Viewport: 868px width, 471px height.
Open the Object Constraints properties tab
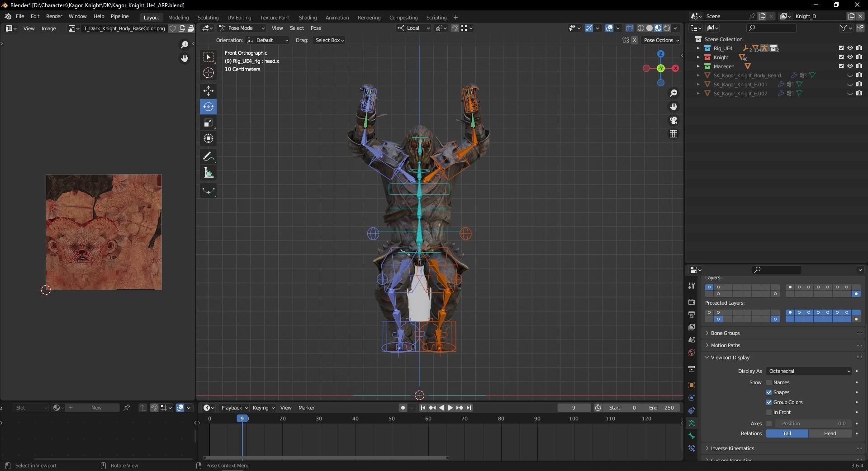[x=691, y=410]
